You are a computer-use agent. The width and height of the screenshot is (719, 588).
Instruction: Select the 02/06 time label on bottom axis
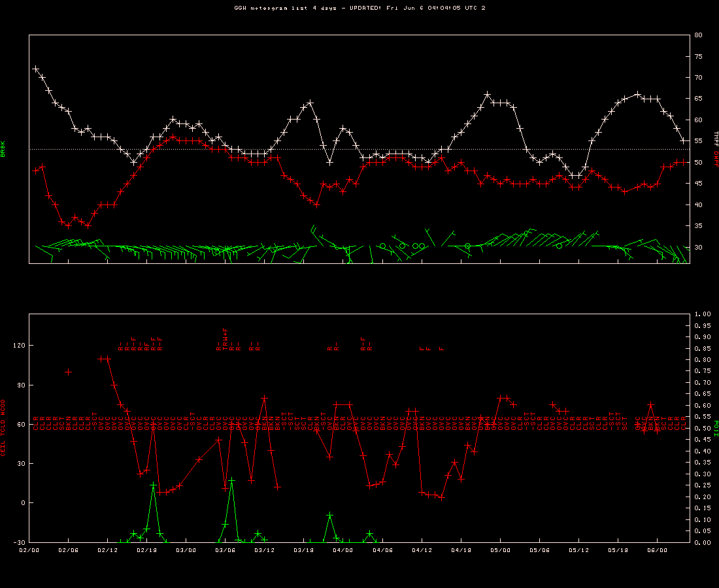tap(69, 551)
